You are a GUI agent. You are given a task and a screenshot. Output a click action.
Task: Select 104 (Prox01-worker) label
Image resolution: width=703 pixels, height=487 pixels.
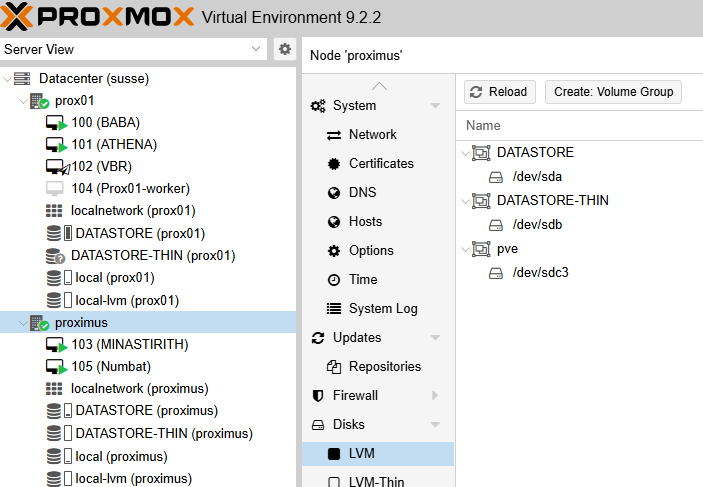[130, 188]
